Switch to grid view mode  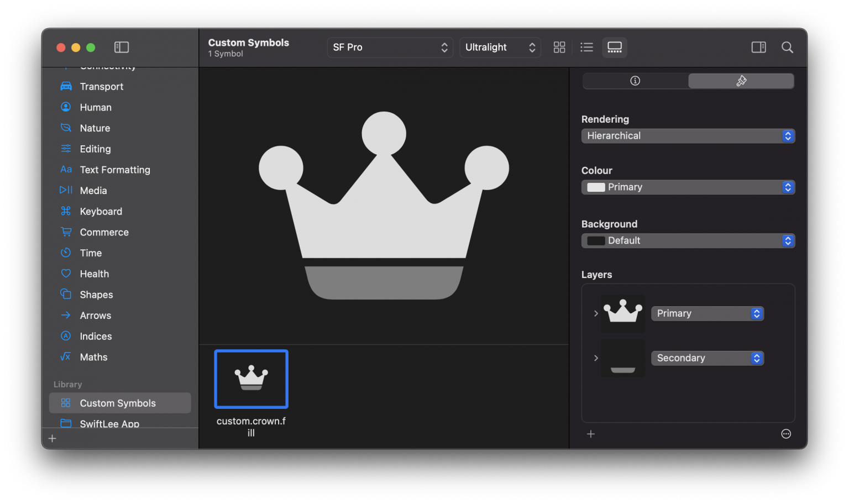(x=559, y=48)
